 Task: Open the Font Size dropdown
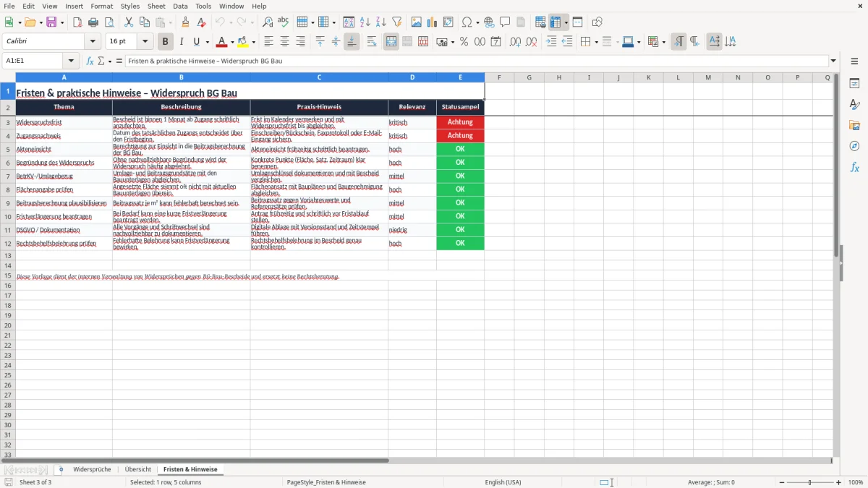pyautogui.click(x=145, y=42)
